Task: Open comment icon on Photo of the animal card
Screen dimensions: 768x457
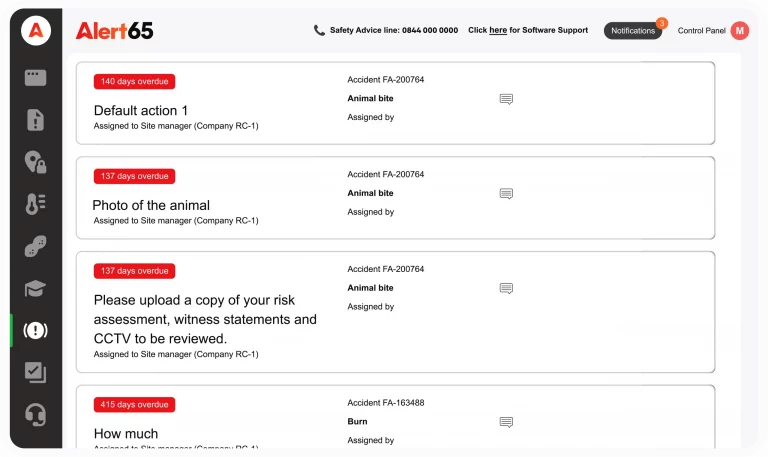Action: [x=506, y=194]
